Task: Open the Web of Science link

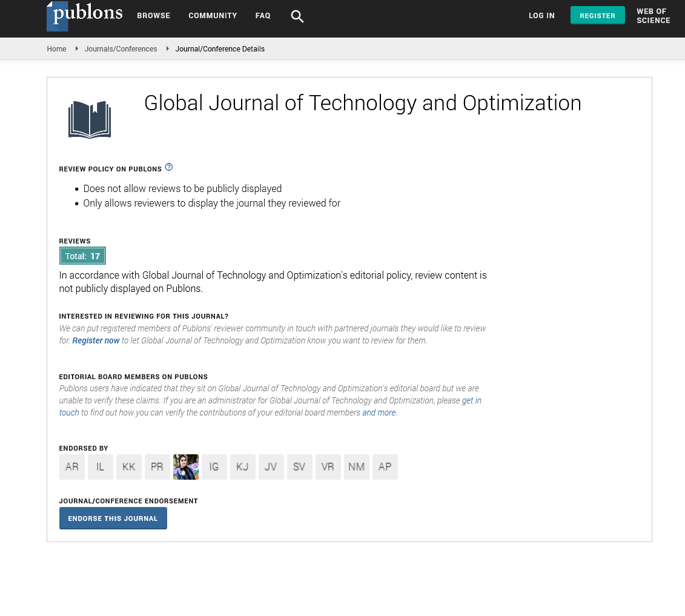Action: pos(653,16)
